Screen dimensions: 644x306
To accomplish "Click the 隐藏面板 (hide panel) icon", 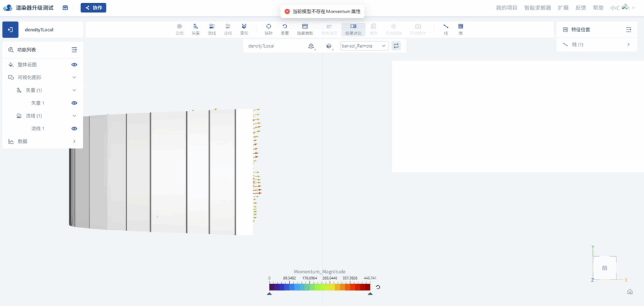I will 304,29.
